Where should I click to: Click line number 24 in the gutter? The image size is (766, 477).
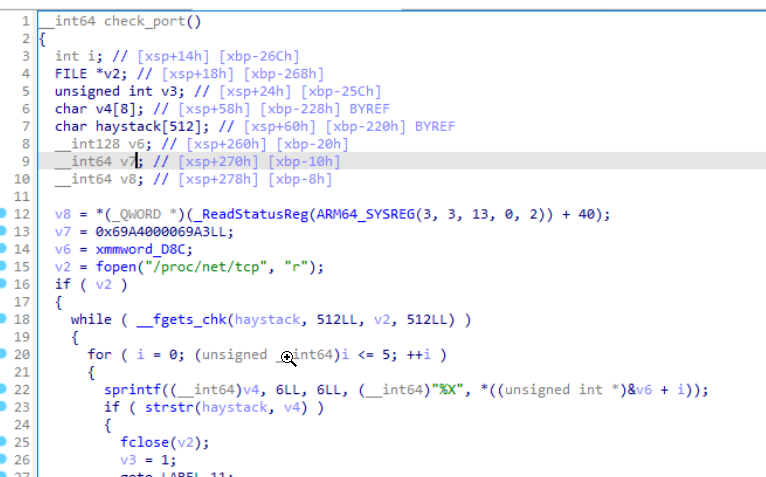coord(22,425)
